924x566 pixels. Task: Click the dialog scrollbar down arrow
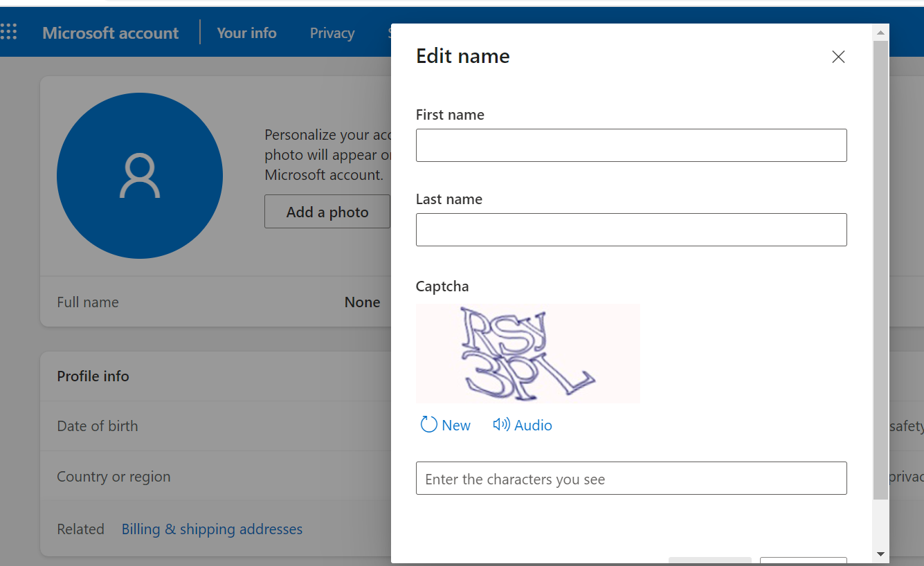[x=880, y=554]
